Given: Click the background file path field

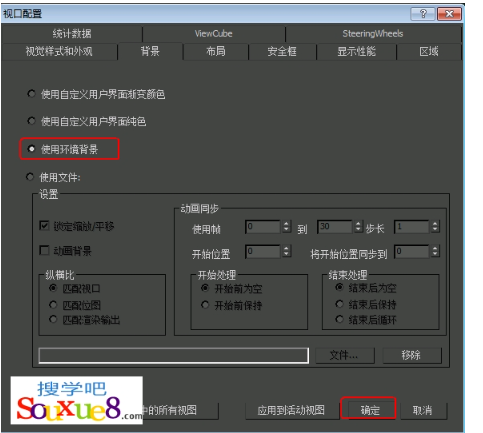Looking at the screenshot, I should 174,355.
